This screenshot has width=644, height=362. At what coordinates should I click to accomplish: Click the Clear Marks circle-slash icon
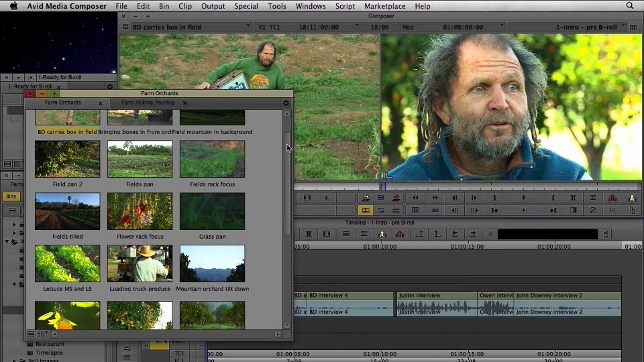click(x=592, y=210)
